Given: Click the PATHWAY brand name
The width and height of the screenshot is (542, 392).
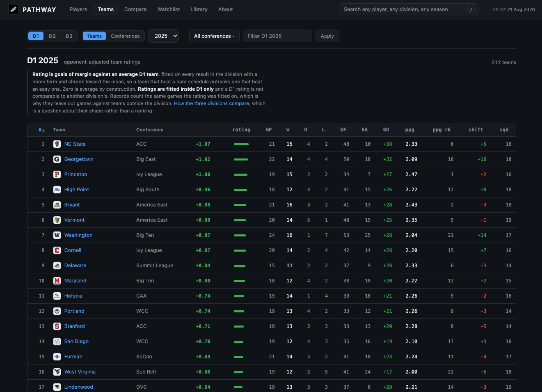Looking at the screenshot, I should click(39, 9).
